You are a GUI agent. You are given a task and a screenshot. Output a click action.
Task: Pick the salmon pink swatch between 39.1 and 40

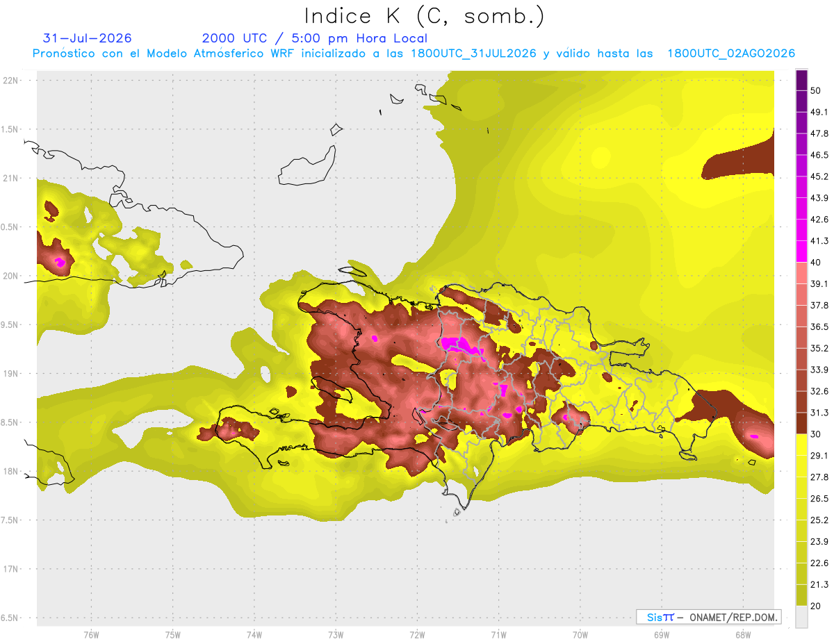[x=801, y=273]
